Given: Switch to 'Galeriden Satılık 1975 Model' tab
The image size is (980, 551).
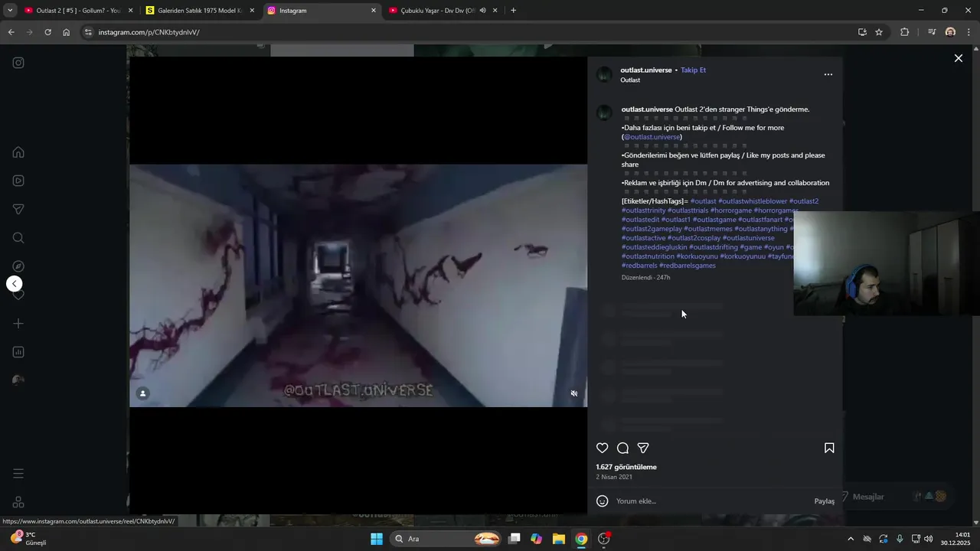Looking at the screenshot, I should (x=201, y=11).
